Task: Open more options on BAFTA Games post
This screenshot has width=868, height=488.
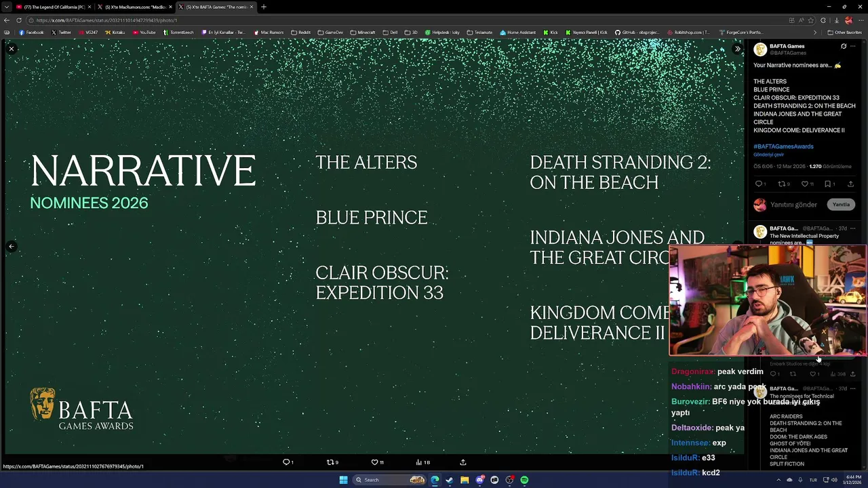Action: pos(853,47)
